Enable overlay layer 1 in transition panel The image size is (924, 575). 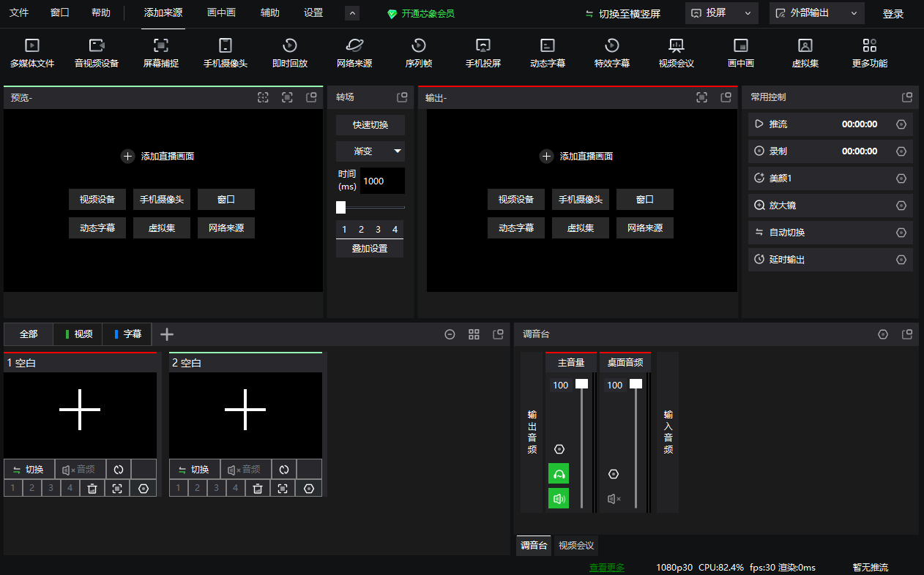point(345,230)
